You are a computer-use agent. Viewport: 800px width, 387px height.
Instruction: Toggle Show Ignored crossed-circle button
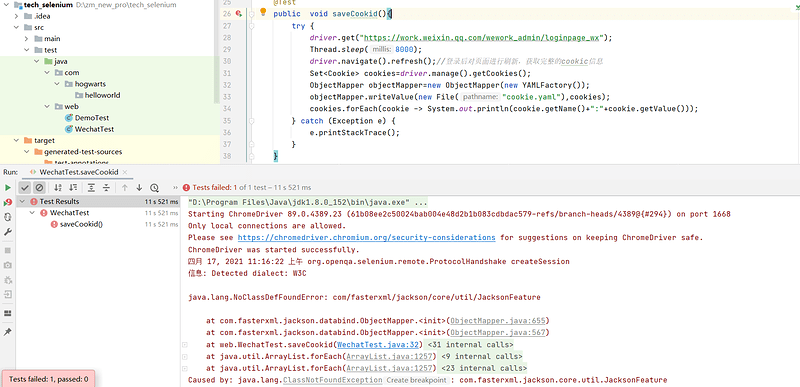tap(38, 188)
